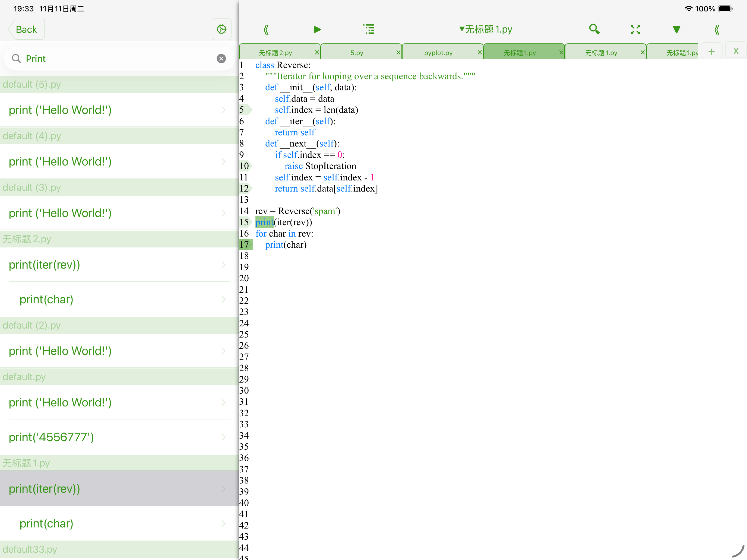Close all tabs with X button
Screen dimensions: 747x560
(x=736, y=52)
